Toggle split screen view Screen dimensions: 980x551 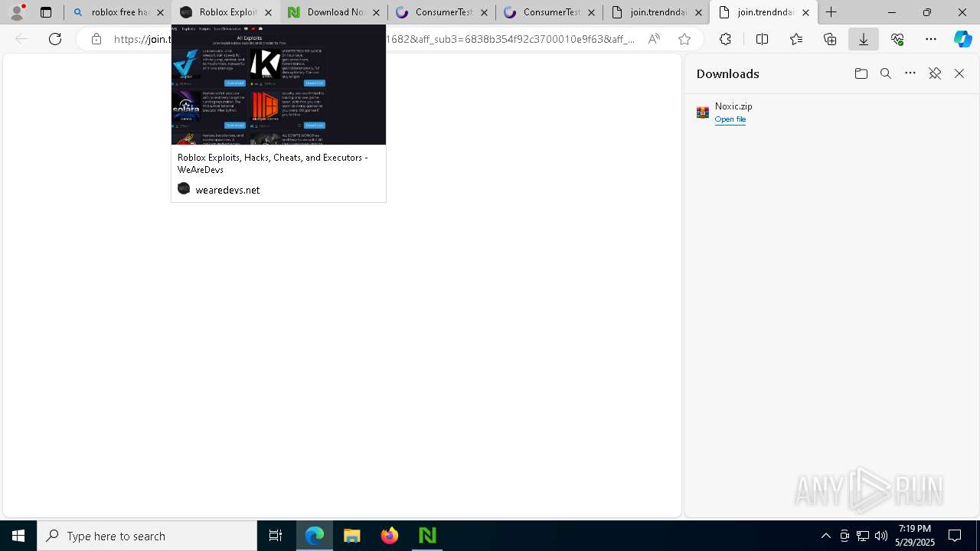762,39
